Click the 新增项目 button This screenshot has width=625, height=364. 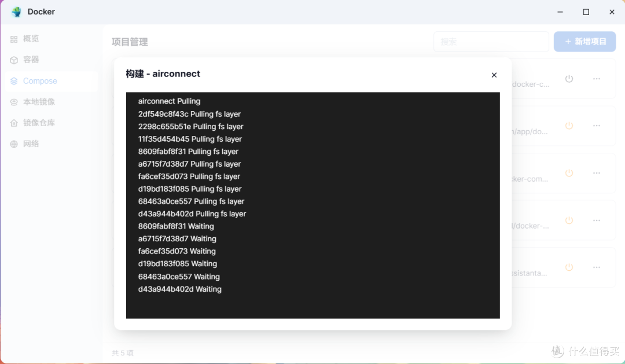[x=584, y=42]
